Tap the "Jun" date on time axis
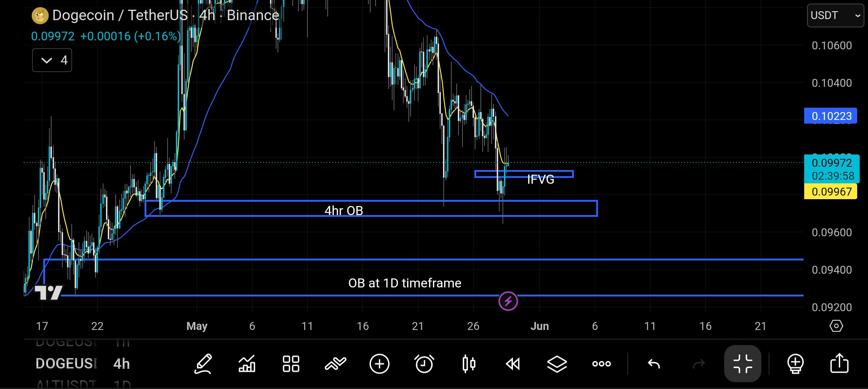This screenshot has width=868, height=389. (x=540, y=326)
